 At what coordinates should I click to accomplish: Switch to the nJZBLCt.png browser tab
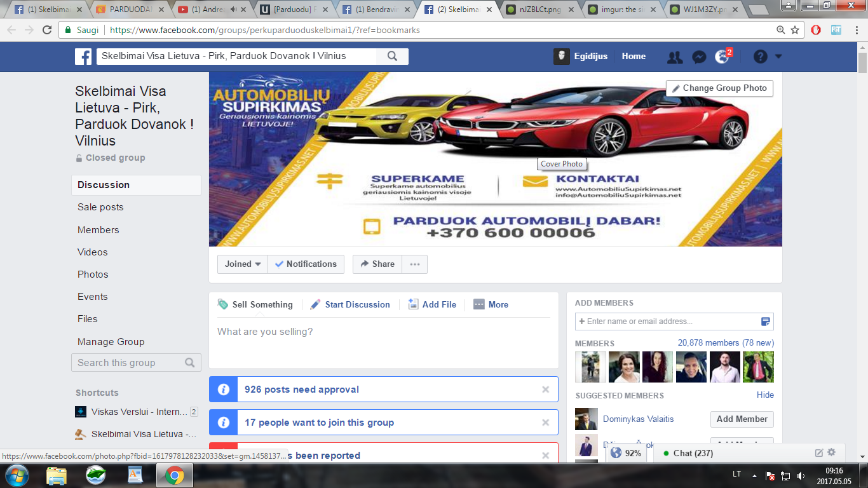(541, 10)
